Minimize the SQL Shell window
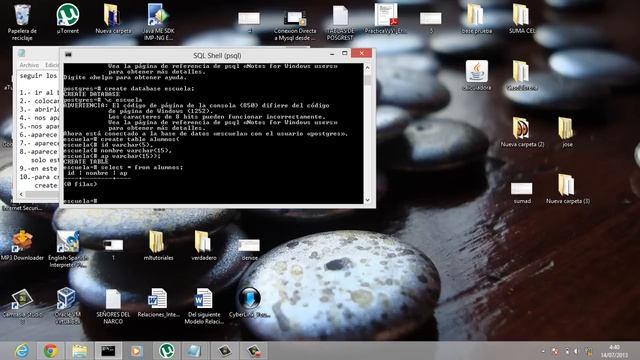The image size is (640, 360). tap(332, 53)
